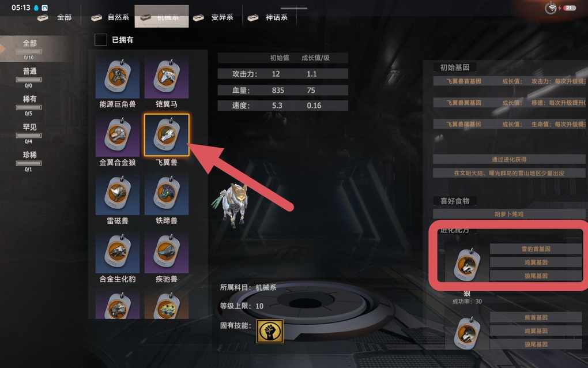Select the 疾驰兽 creature icon
This screenshot has height=368, width=588.
167,252
